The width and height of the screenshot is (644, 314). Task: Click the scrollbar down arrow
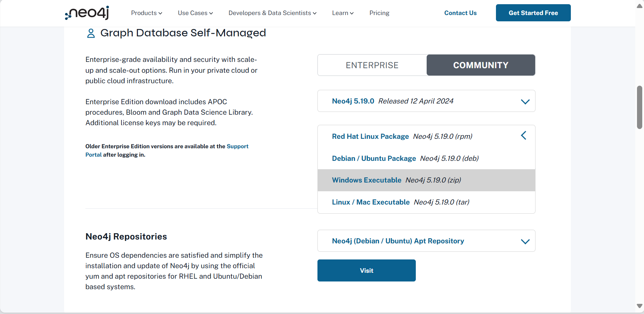[639, 306]
